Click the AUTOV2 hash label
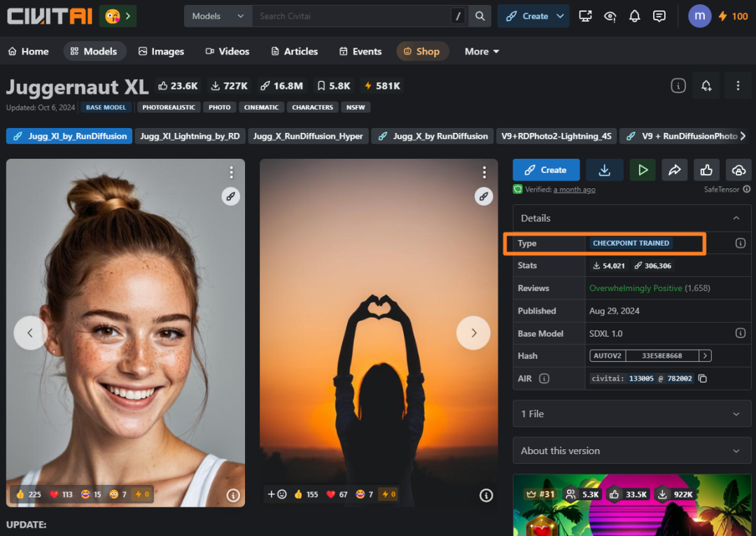 608,355
